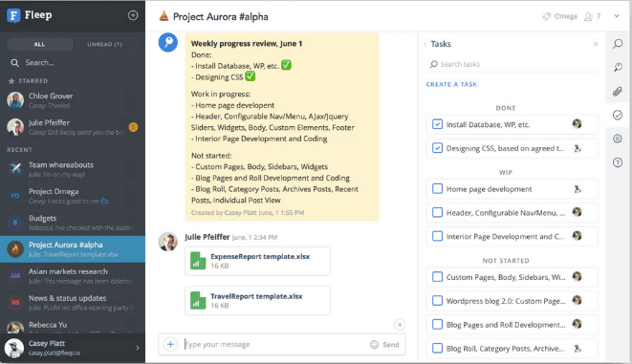Click CREATE A TASK link
The height and width of the screenshot is (364, 632).
451,85
